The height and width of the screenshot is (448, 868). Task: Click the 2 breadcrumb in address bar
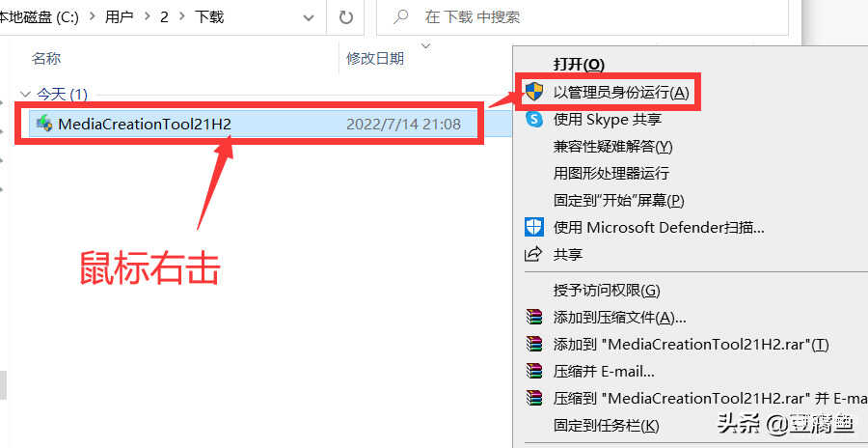tap(164, 17)
